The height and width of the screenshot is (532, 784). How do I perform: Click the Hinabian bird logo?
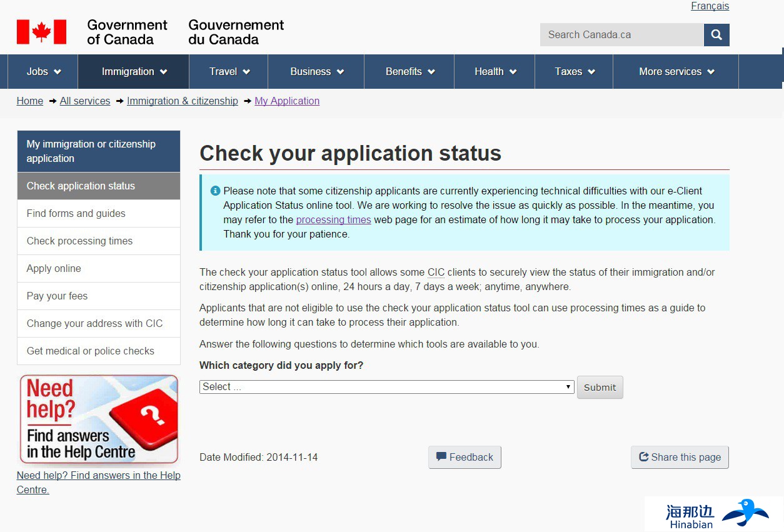[x=744, y=512]
